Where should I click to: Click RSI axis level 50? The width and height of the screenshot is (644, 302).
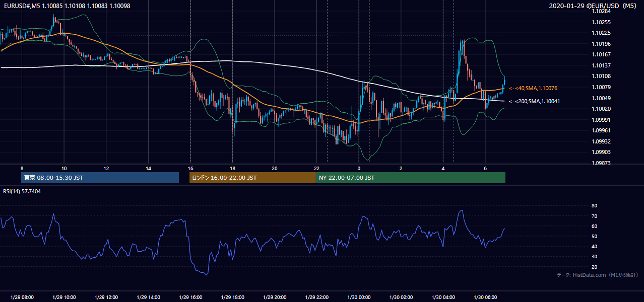[595, 236]
